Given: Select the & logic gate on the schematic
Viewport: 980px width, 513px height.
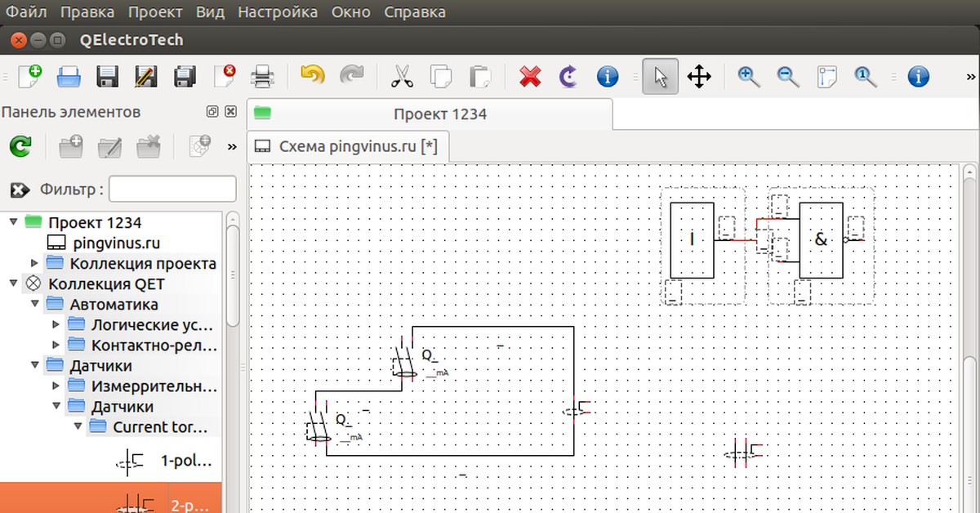Looking at the screenshot, I should pos(822,240).
